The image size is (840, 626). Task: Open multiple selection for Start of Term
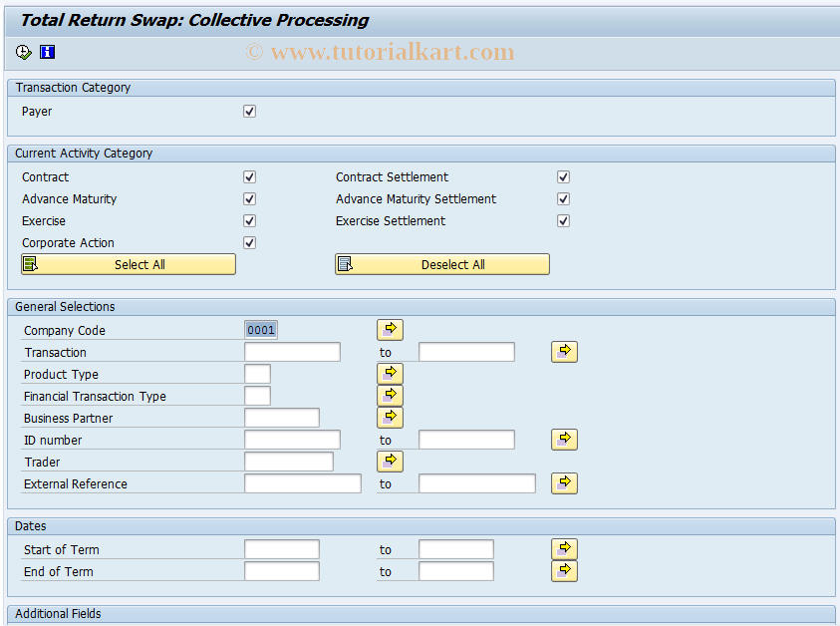(x=564, y=548)
